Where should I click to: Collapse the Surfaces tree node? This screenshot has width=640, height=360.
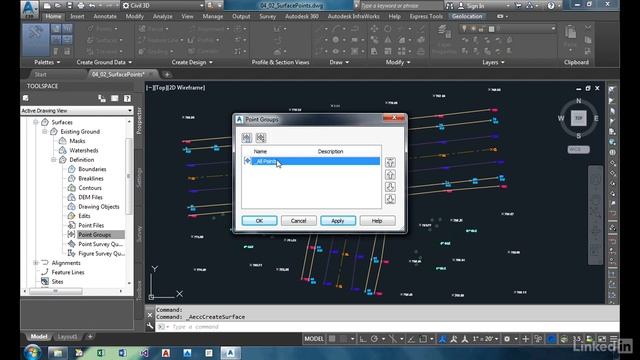click(36, 122)
